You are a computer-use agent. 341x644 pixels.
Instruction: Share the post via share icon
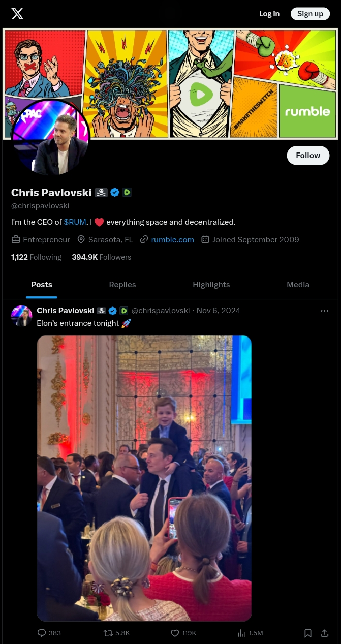click(324, 633)
